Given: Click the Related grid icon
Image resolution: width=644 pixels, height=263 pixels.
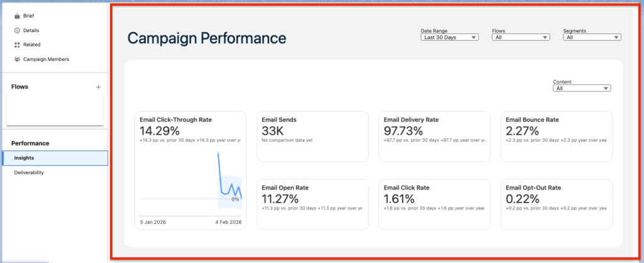Looking at the screenshot, I should pyautogui.click(x=17, y=45).
